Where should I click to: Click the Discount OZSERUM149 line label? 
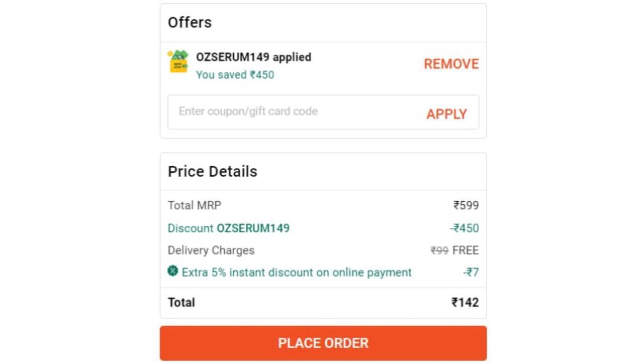tap(228, 228)
